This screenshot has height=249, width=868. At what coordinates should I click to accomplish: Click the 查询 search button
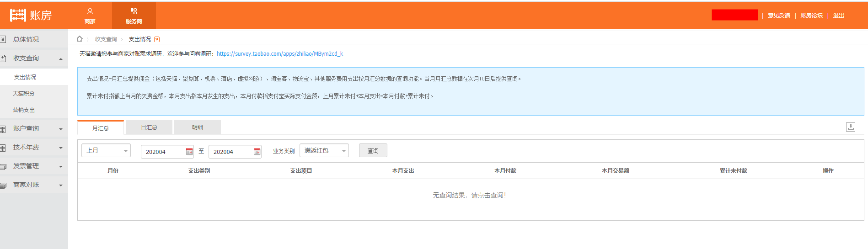tap(373, 150)
